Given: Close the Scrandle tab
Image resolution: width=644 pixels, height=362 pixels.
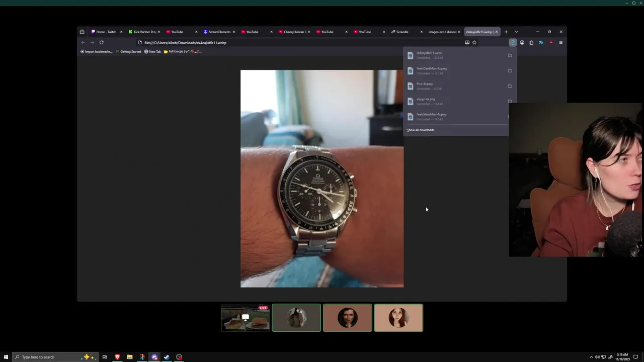Looking at the screenshot, I should (x=422, y=32).
